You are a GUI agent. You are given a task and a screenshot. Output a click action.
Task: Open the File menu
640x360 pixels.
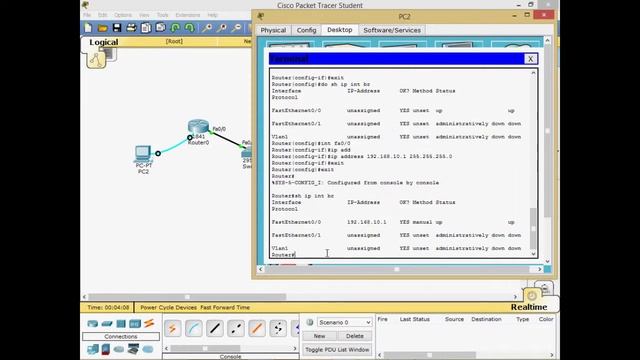[87, 15]
